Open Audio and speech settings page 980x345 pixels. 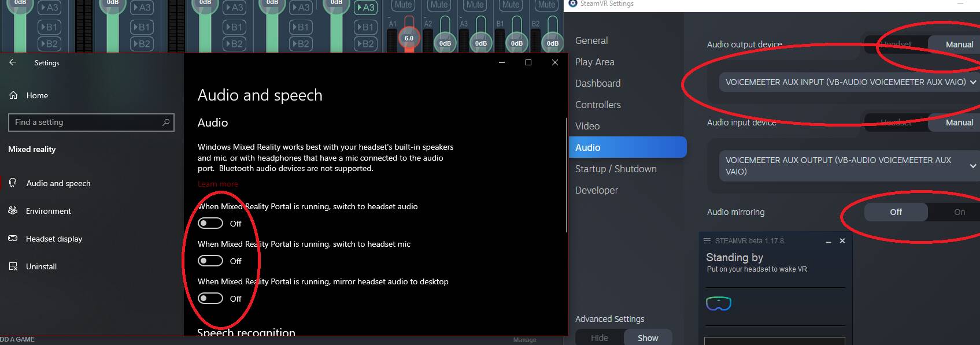58,183
